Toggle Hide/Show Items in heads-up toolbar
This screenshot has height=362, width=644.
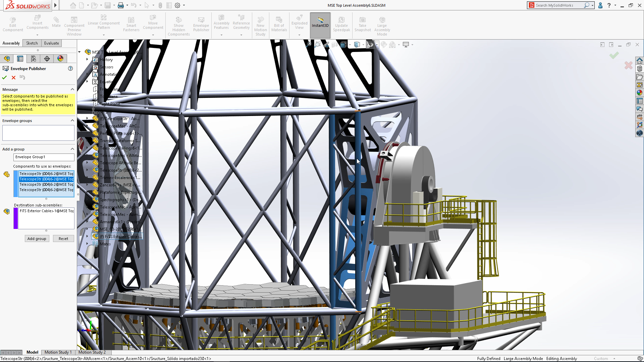[371, 44]
